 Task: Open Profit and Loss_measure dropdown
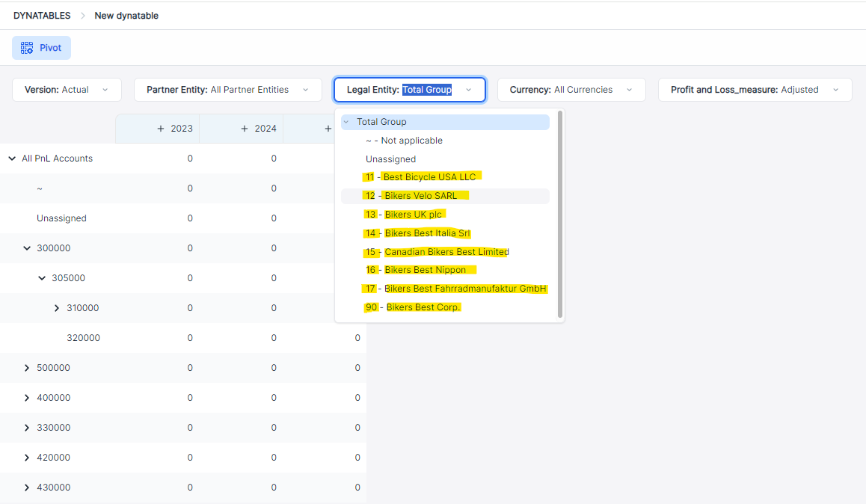tap(754, 90)
